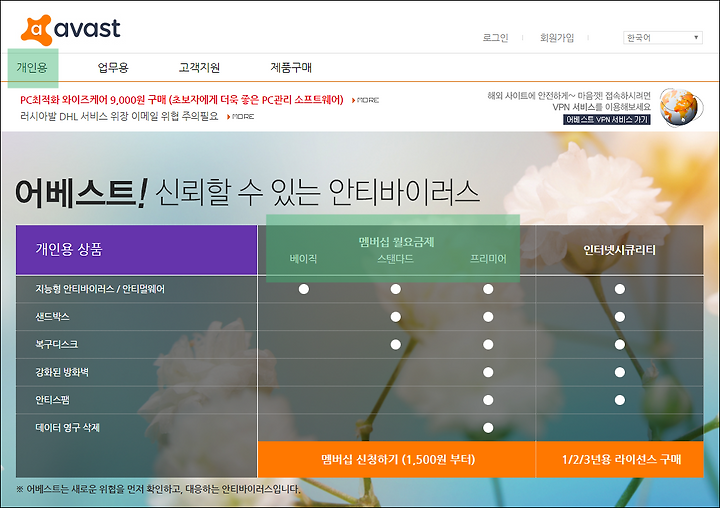Click 스탠다드 dot in 복구디스크 row
Image resolution: width=720 pixels, height=508 pixels.
pos(395,344)
